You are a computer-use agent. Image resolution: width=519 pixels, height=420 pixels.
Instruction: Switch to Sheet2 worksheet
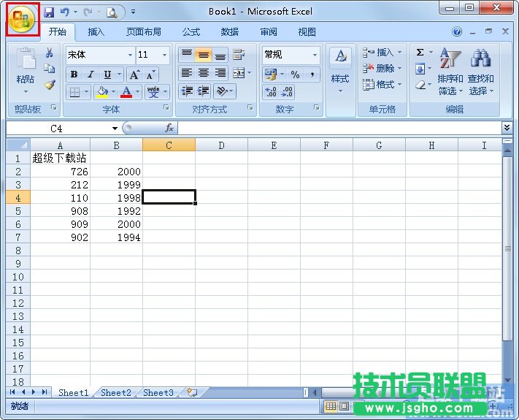click(x=116, y=392)
